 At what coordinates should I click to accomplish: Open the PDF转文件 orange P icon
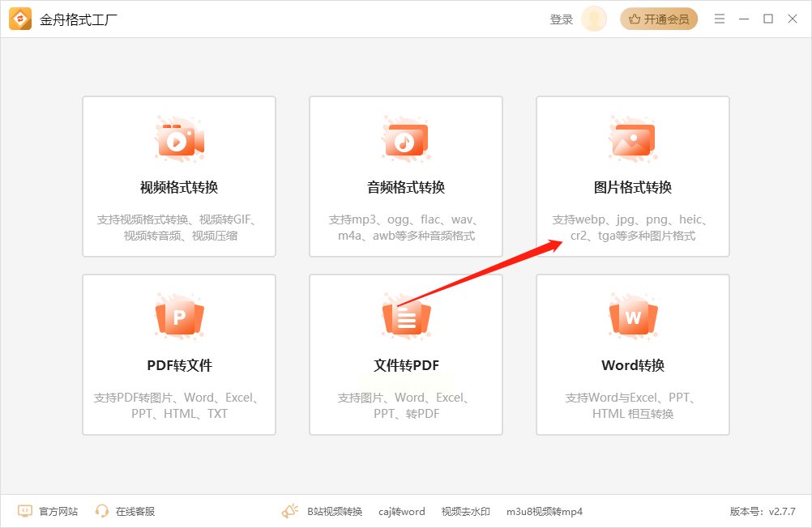pos(180,317)
